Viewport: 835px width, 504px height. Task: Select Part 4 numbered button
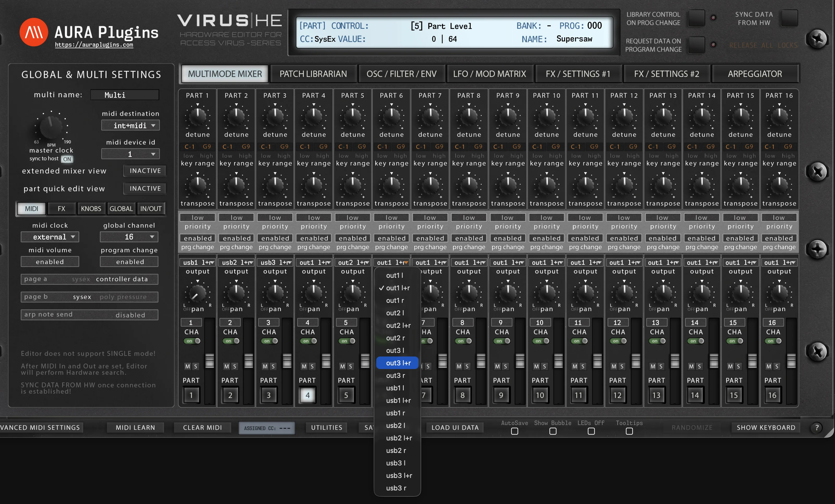(x=307, y=395)
